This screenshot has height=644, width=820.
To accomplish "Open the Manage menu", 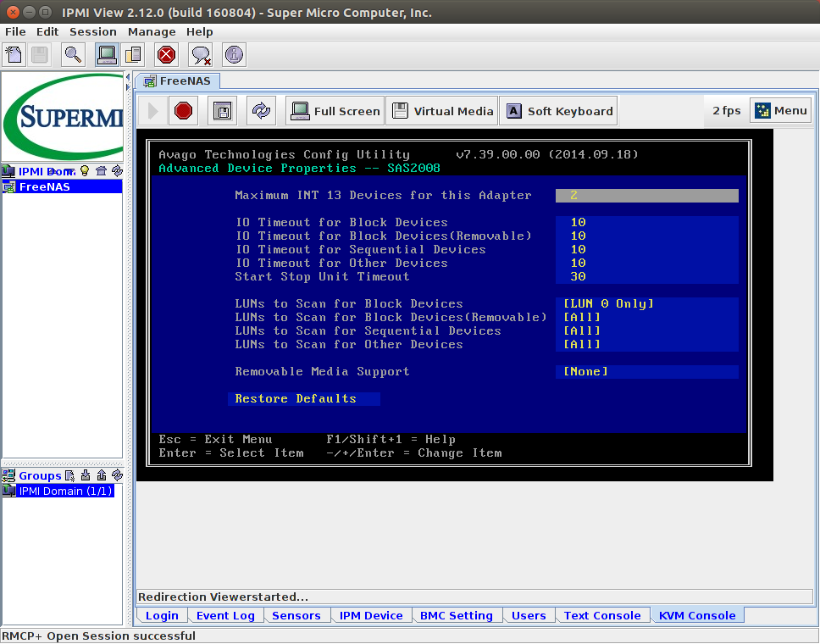I will (152, 31).
